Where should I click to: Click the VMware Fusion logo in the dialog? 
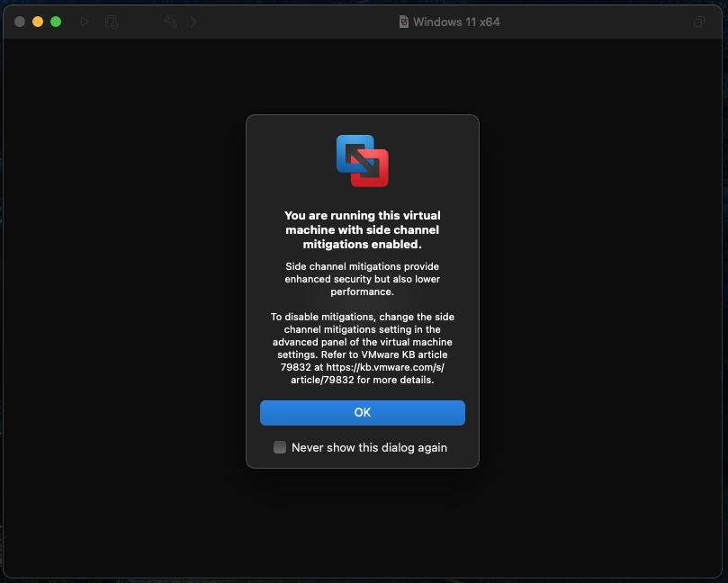click(x=362, y=161)
